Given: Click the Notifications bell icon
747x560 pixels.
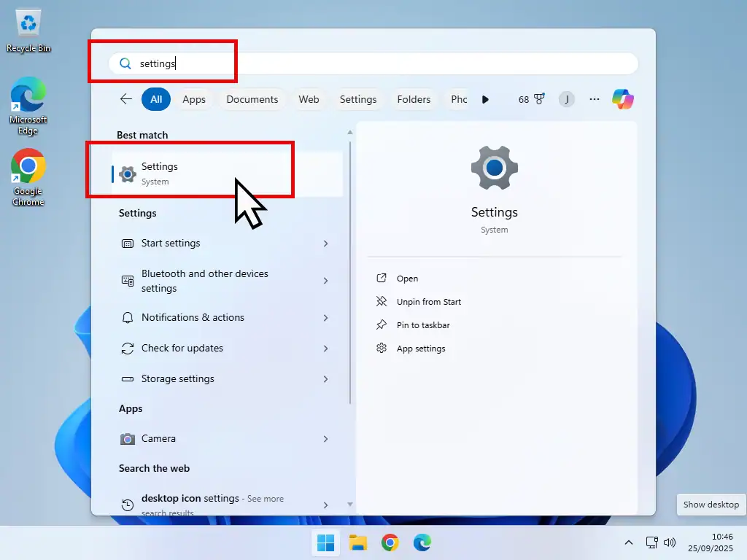Looking at the screenshot, I should pyautogui.click(x=128, y=318).
